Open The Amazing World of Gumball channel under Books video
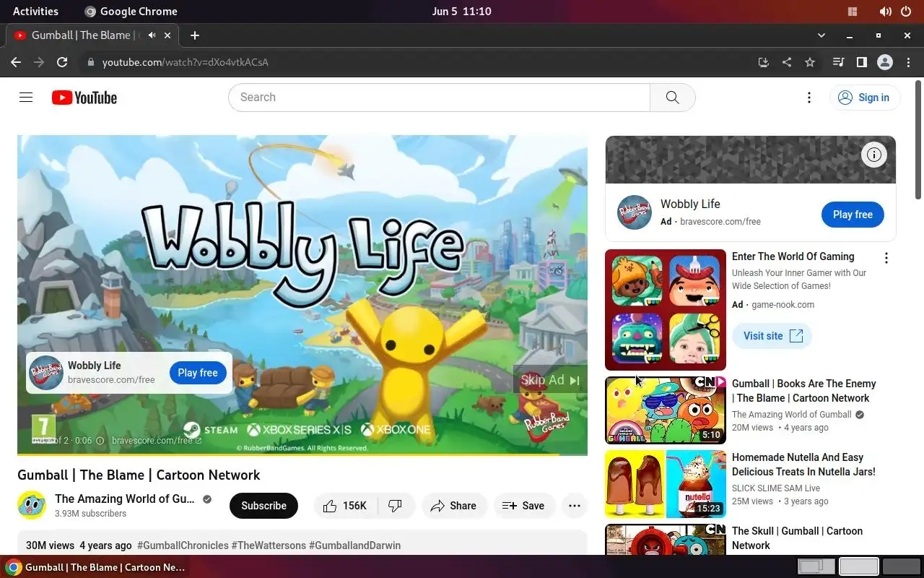This screenshot has width=924, height=578. (791, 415)
